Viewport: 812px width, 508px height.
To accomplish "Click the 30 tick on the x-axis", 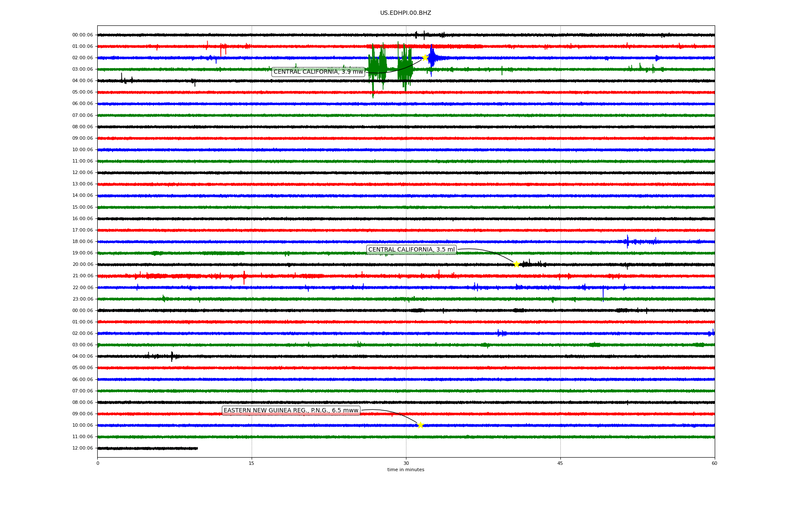I will point(406,463).
